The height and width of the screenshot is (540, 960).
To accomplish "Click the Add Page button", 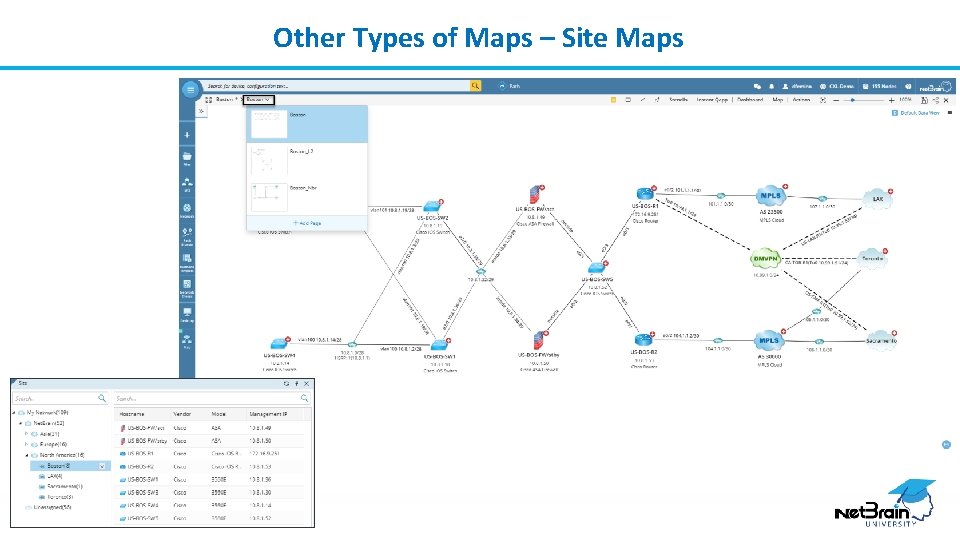I will click(307, 223).
